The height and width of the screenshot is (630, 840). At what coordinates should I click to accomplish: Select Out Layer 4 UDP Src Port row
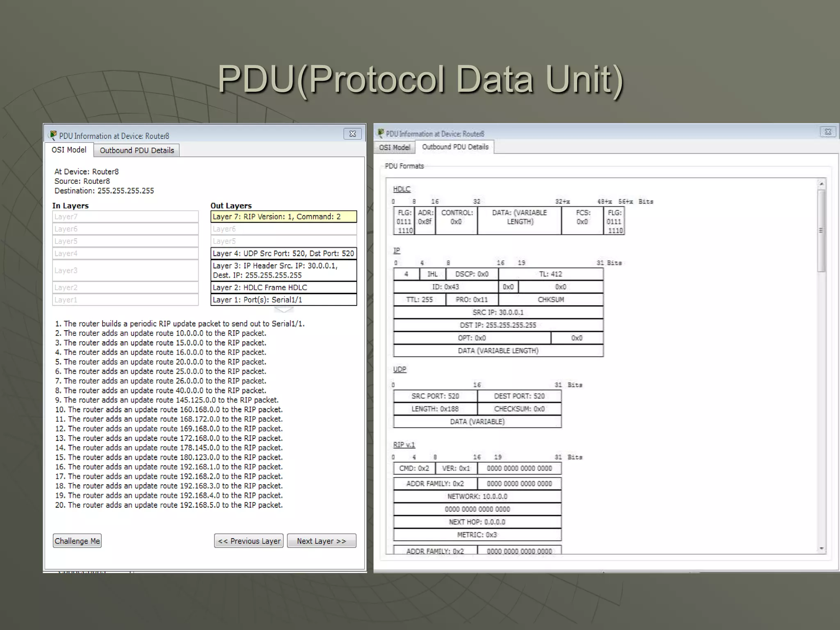(284, 253)
